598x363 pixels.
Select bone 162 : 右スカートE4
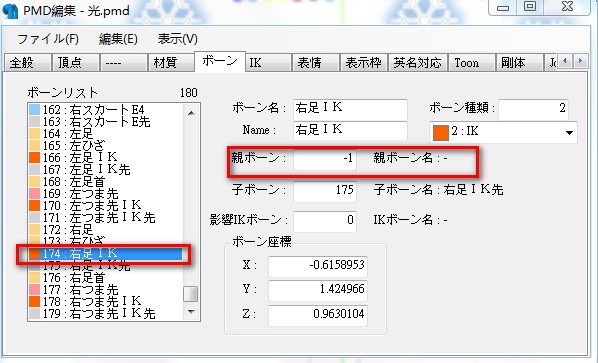(x=105, y=110)
